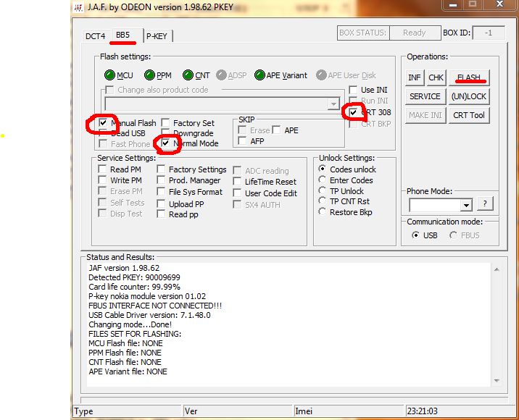Uncheck the Manual Flash checkbox
Screen dimensions: 519x420
tap(104, 123)
